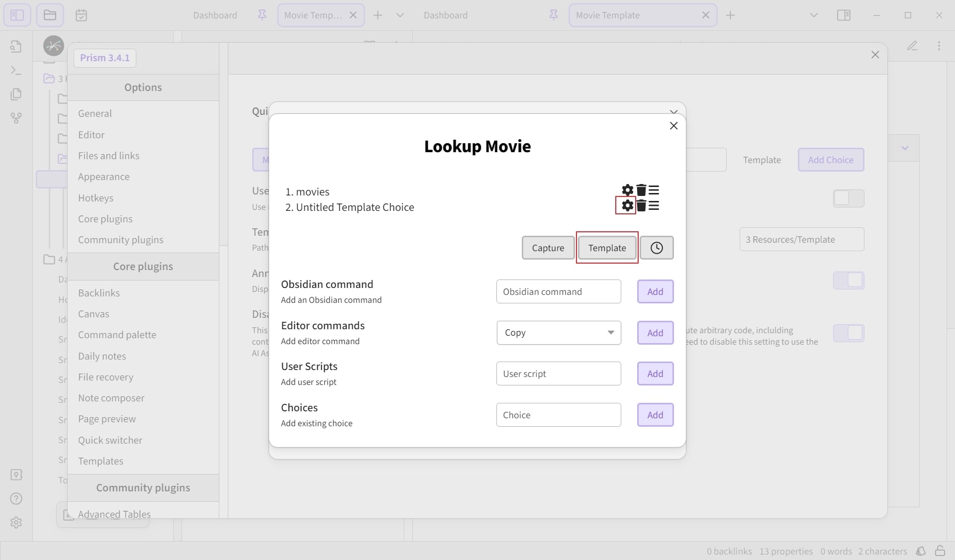The width and height of the screenshot is (955, 560).
Task: Click the Obsidian command input field
Action: [x=559, y=291]
